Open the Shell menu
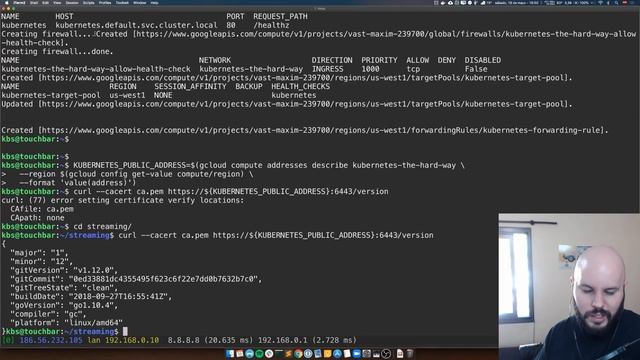 tap(34, 3)
